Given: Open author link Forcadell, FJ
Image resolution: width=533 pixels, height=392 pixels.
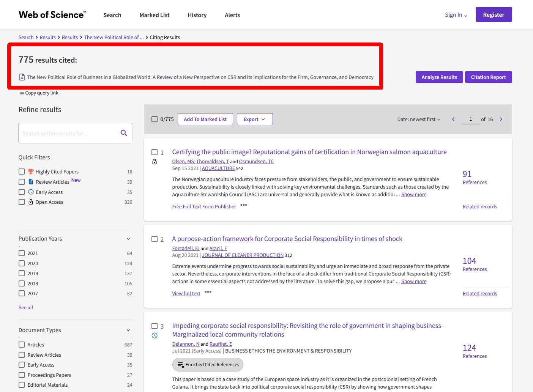Looking at the screenshot, I should (186, 248).
